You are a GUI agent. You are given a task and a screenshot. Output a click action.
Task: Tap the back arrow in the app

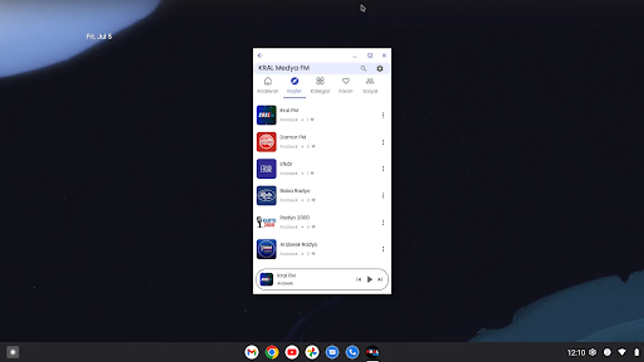tap(260, 56)
